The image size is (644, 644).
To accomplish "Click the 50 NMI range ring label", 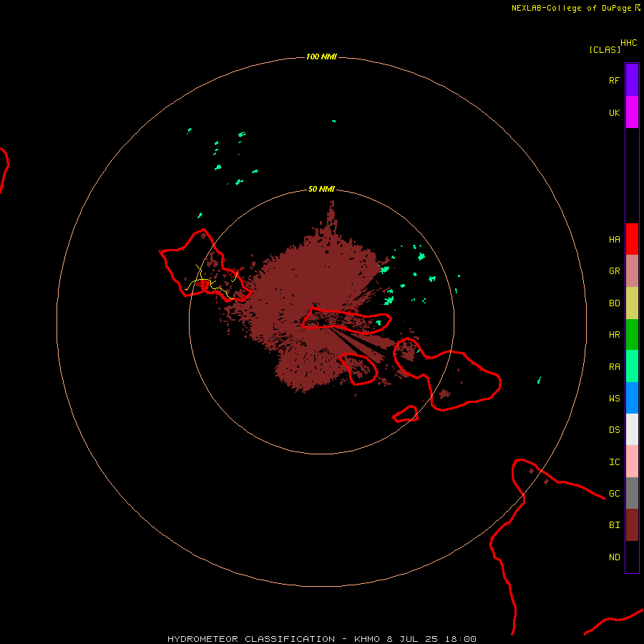I will click(321, 189).
